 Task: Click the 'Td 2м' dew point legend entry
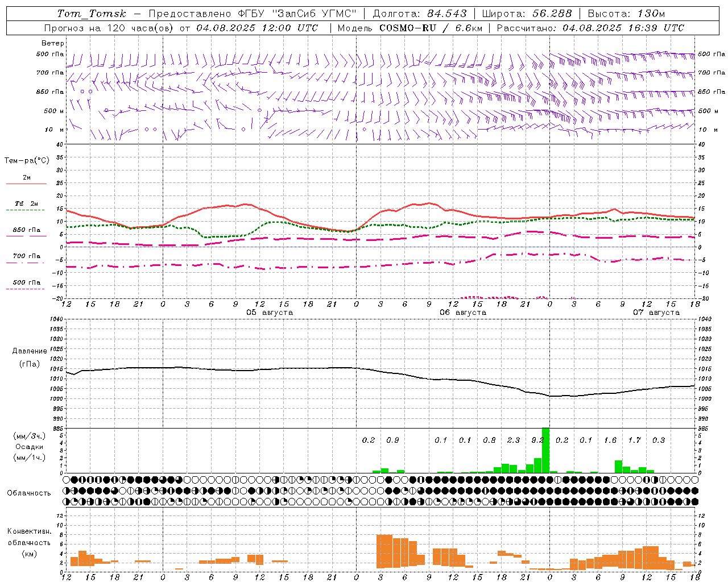(x=26, y=203)
